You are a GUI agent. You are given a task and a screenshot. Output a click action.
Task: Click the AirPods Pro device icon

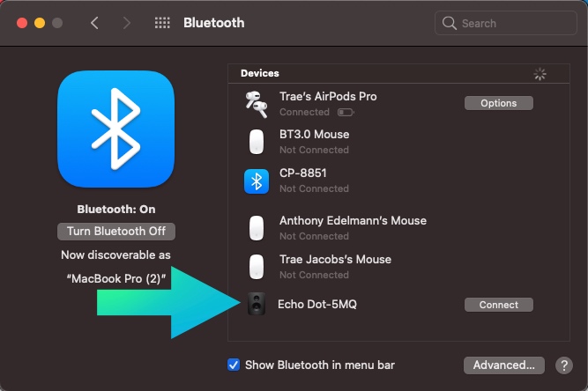[x=256, y=103]
